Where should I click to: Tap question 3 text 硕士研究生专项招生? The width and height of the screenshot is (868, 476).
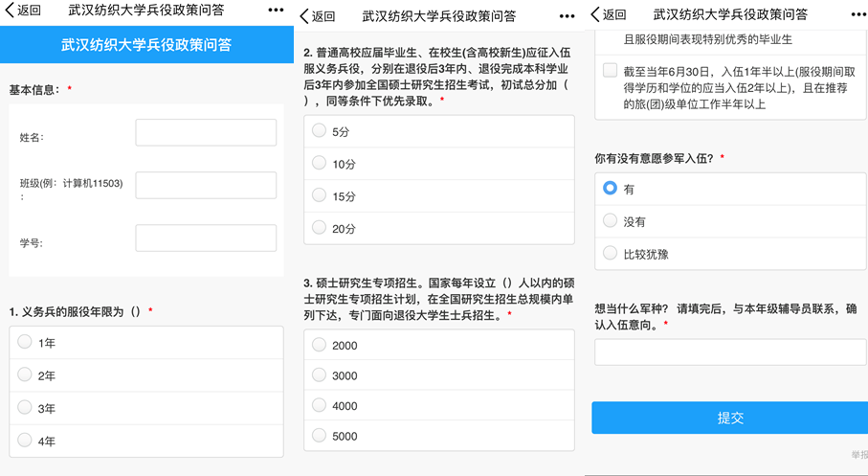pyautogui.click(x=439, y=299)
